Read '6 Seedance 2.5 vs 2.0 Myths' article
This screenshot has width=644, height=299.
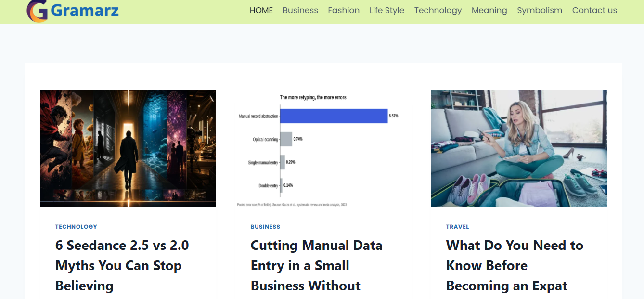point(122,265)
